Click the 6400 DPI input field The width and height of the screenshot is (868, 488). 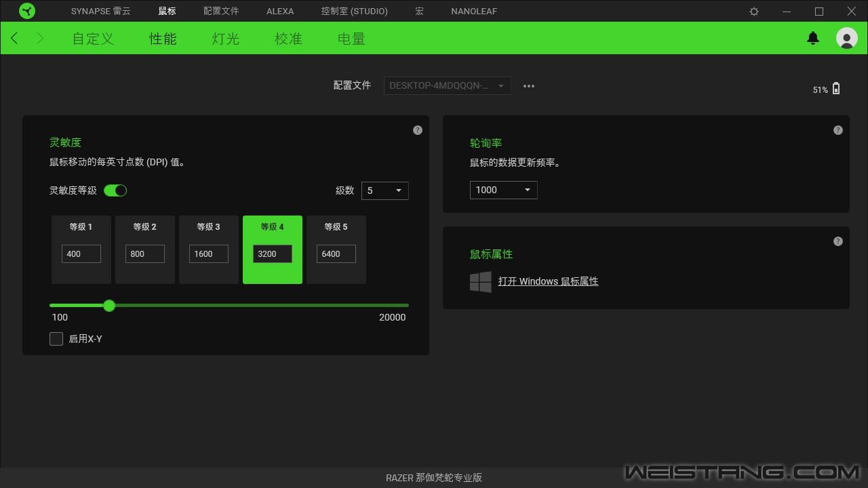336,254
